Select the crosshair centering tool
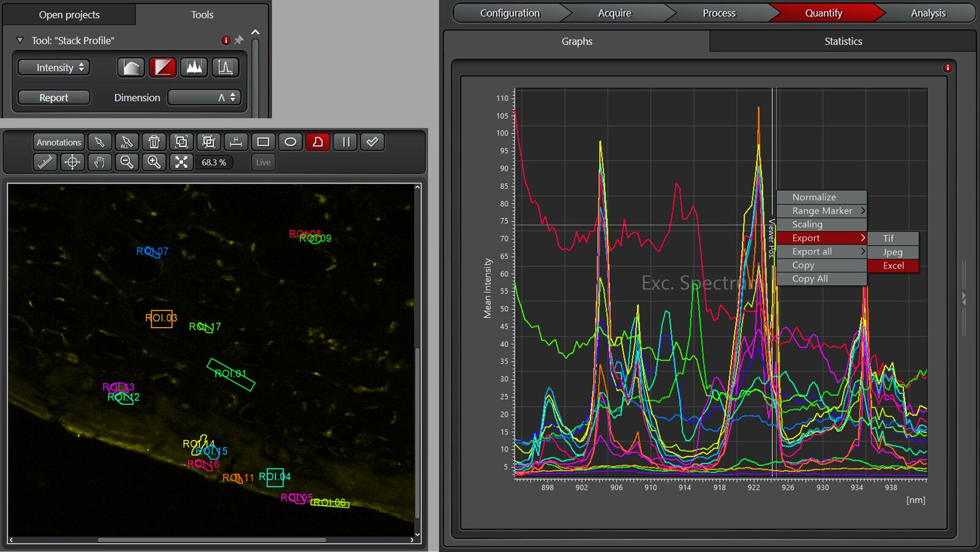The height and width of the screenshot is (552, 980). [x=72, y=162]
